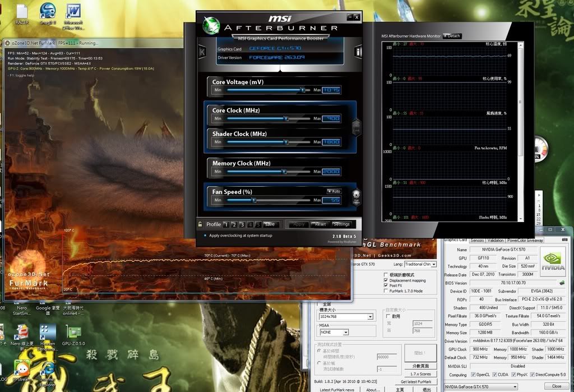574x392 pixels.
Task: Launch the Snagit 8 desktop shortcut
Action: (48, 14)
